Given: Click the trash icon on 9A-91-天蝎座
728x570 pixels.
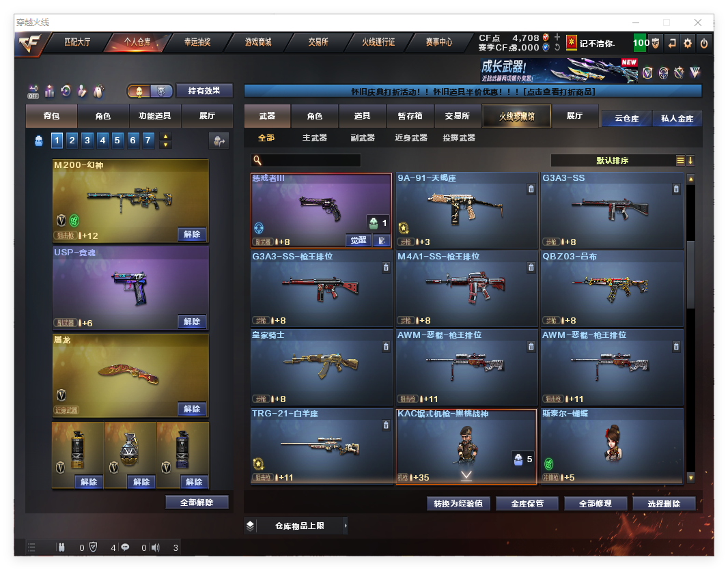Looking at the screenshot, I should click(x=531, y=189).
